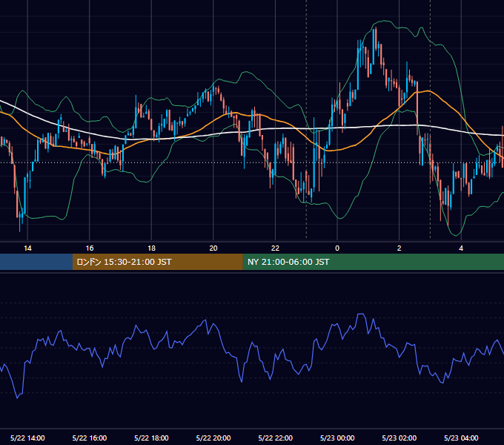The height and width of the screenshot is (445, 504).
Task: Select the ロンドン 15:30-21:00 JST session bar
Action: tap(157, 262)
